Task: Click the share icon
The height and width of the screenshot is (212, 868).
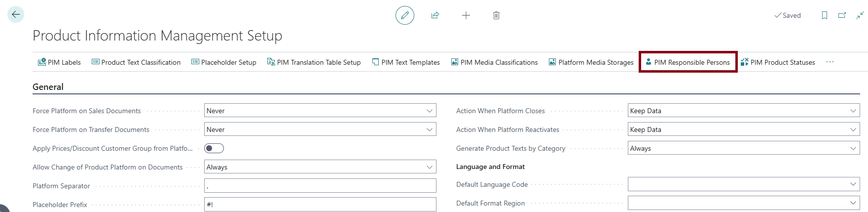Action: 435,15
